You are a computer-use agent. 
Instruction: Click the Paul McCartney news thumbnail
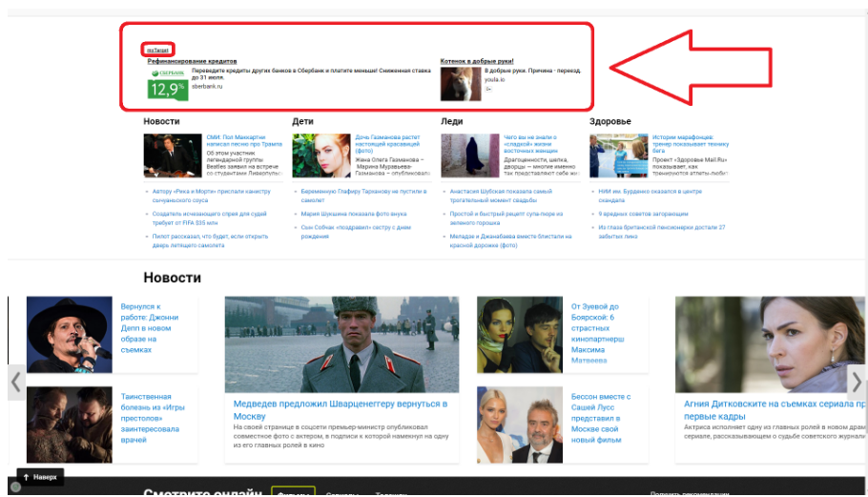pyautogui.click(x=173, y=155)
